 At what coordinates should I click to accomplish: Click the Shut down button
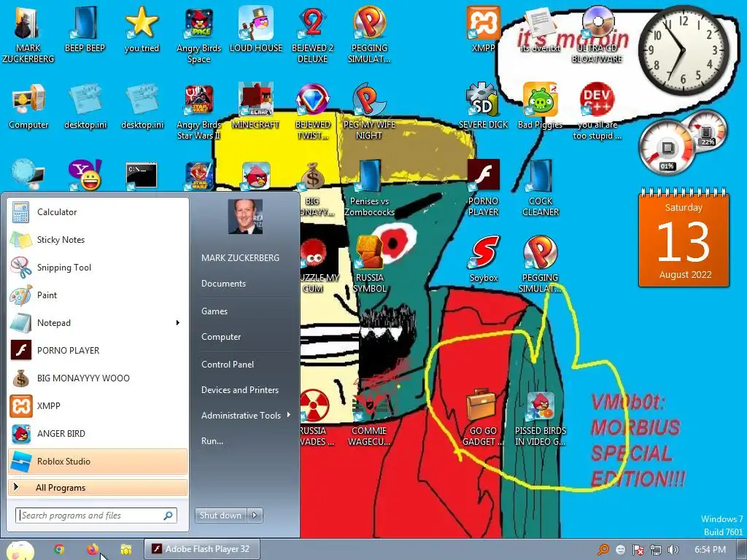point(221,515)
